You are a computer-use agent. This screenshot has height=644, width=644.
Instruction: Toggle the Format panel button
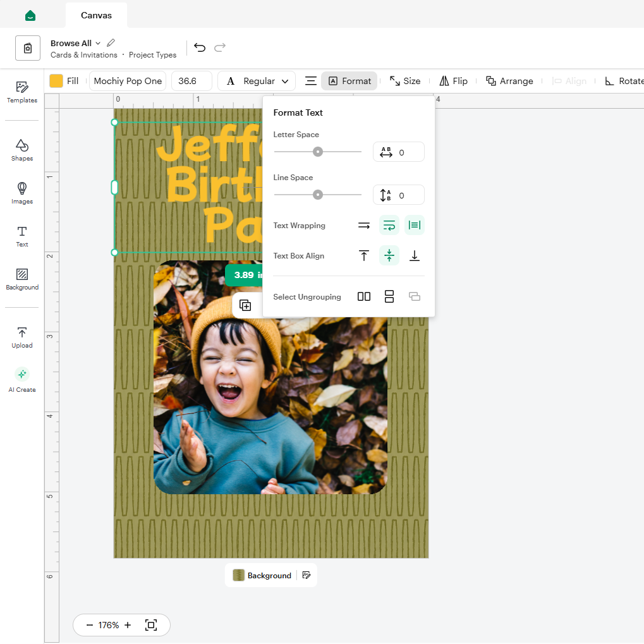click(349, 81)
